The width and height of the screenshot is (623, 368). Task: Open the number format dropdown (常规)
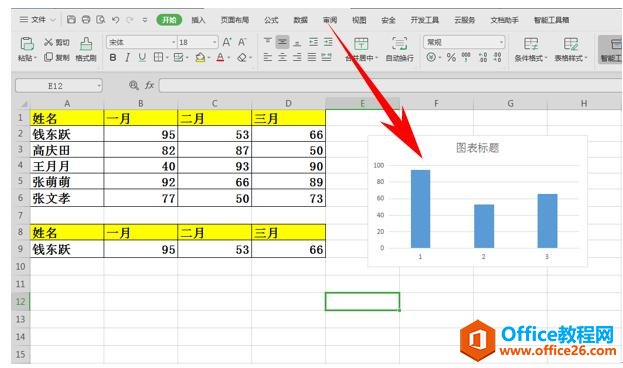click(x=501, y=42)
